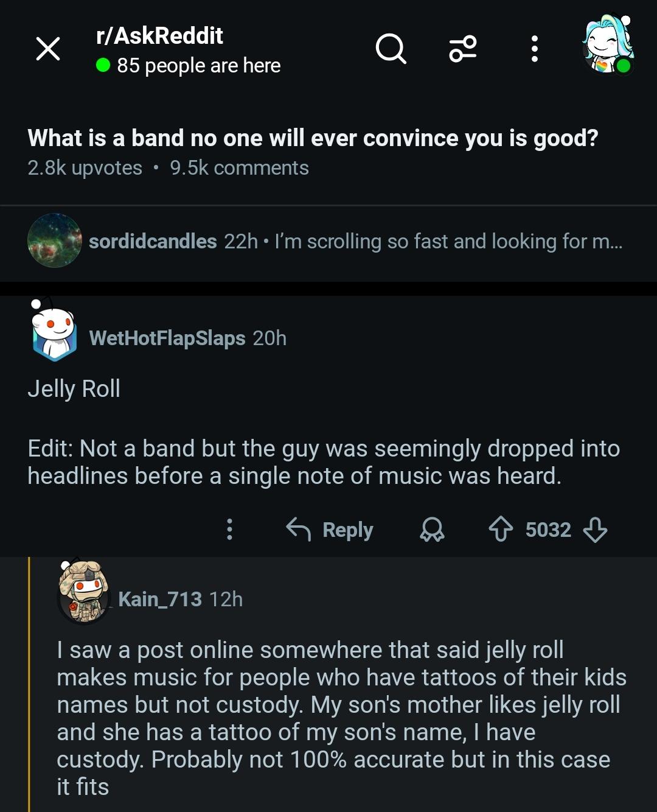Viewport: 657px width, 812px height.
Task: Select the post title about bands
Action: coord(313,138)
